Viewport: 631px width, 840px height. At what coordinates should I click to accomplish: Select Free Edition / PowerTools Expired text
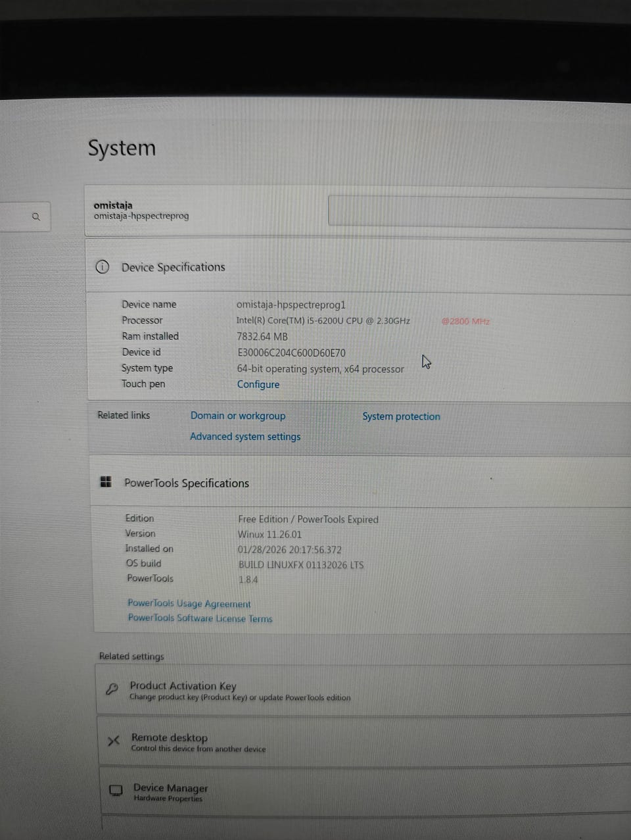[308, 519]
